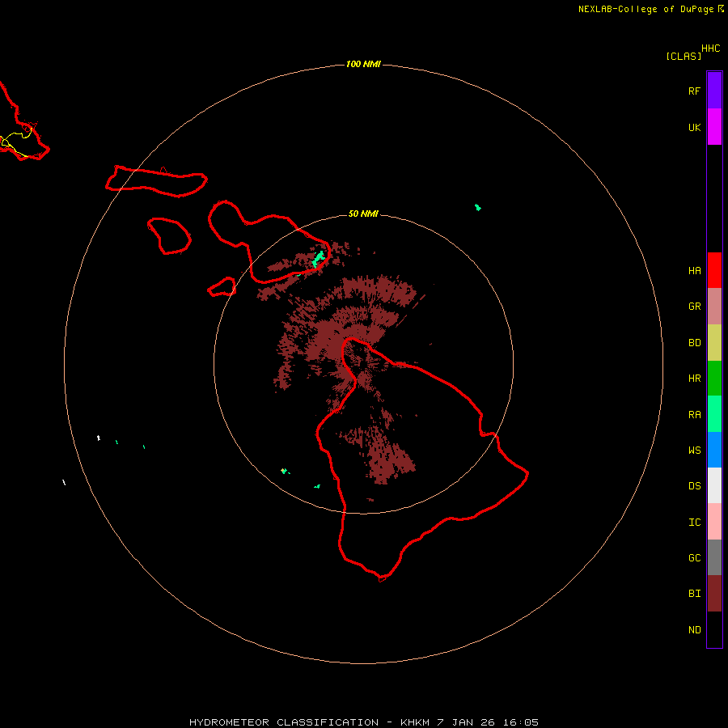The width and height of the screenshot is (728, 728).
Task: Click the GR legend label
Action: [694, 307]
